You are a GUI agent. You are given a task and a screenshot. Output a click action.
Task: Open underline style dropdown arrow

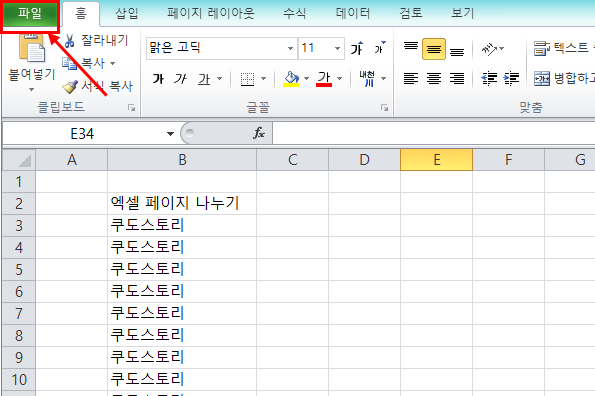point(220,79)
